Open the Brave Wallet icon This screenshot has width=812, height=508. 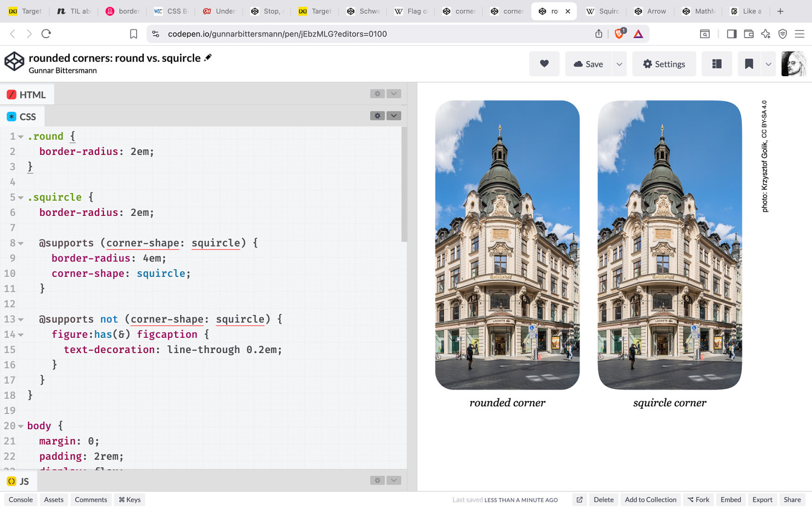coord(749,34)
